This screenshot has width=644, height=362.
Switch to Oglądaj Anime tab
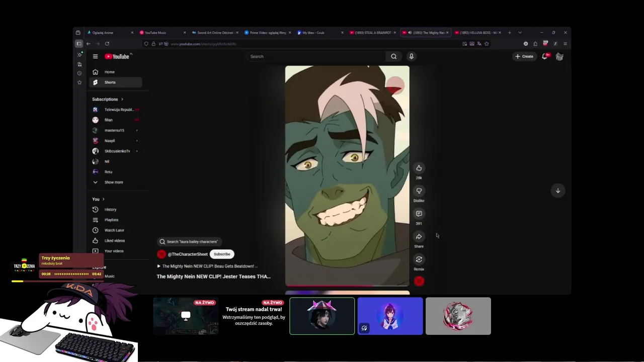click(110, 33)
